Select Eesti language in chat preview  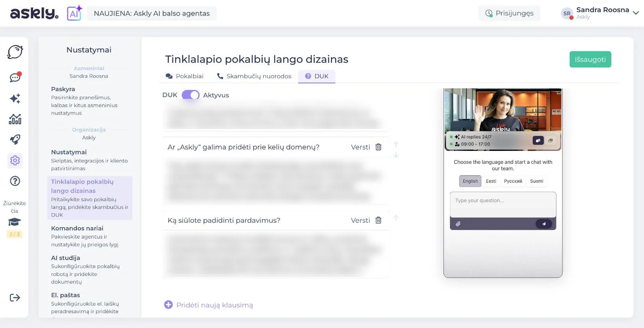coord(491,181)
